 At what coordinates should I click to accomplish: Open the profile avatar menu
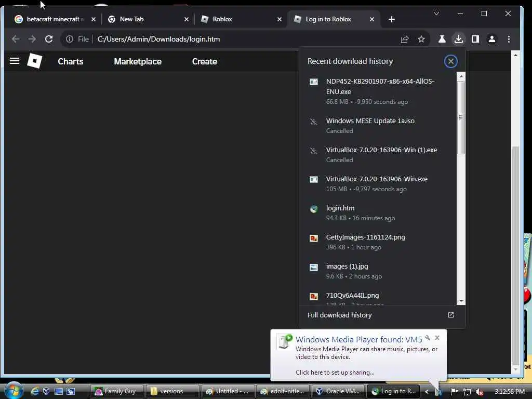tap(491, 39)
